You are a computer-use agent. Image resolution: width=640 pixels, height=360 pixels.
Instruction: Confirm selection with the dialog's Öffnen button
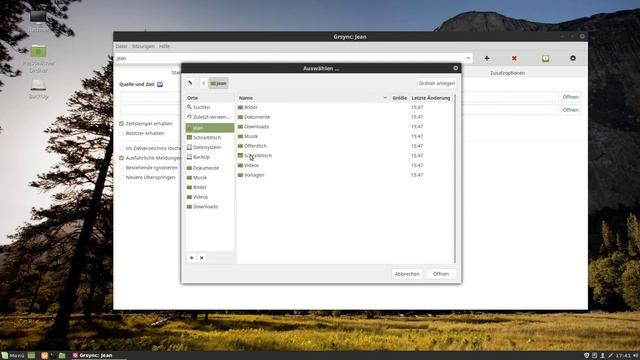pyautogui.click(x=441, y=274)
